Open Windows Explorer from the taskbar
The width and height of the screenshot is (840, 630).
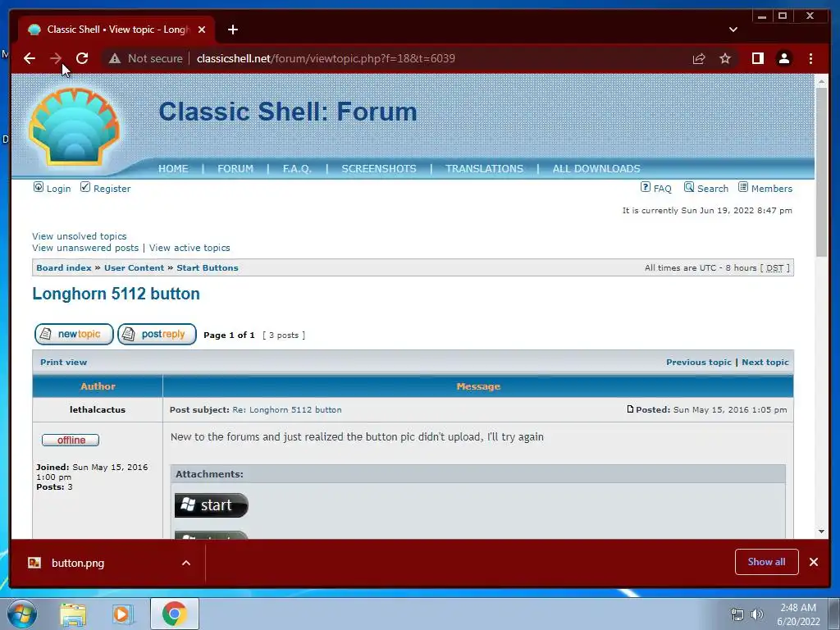(x=73, y=614)
